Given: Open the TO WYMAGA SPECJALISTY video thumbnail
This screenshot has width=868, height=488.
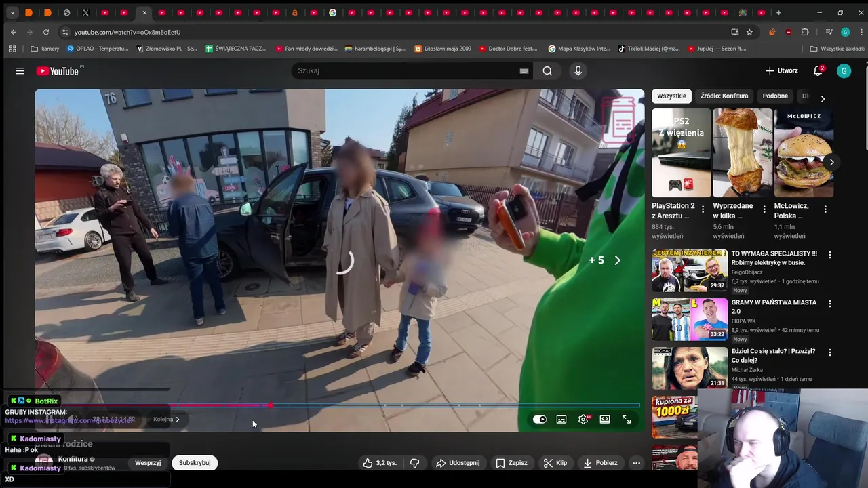Looking at the screenshot, I should 690,270.
